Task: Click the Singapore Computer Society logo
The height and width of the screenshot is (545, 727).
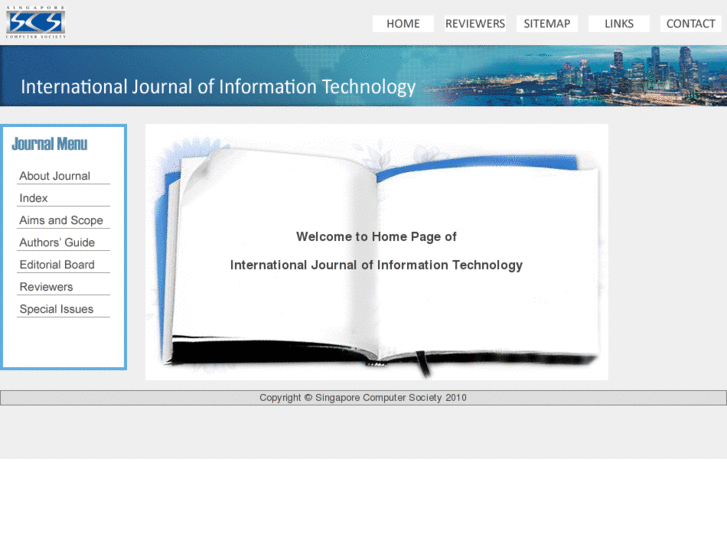Action: pos(36,22)
